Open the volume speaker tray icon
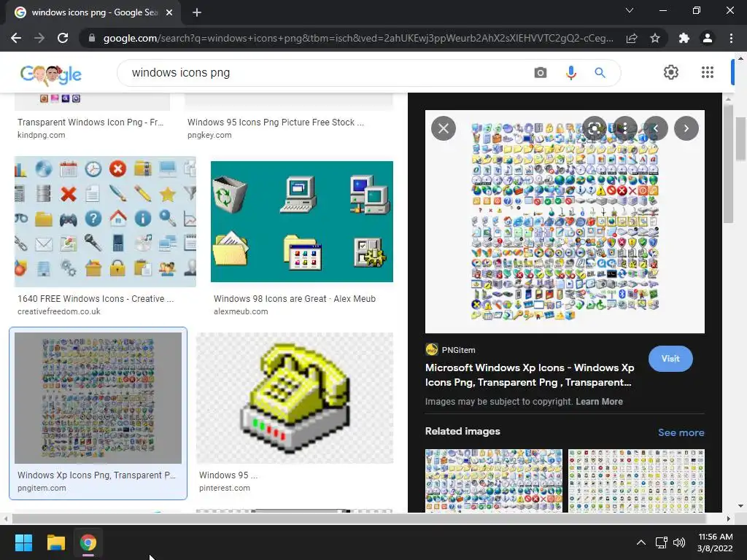 [679, 542]
